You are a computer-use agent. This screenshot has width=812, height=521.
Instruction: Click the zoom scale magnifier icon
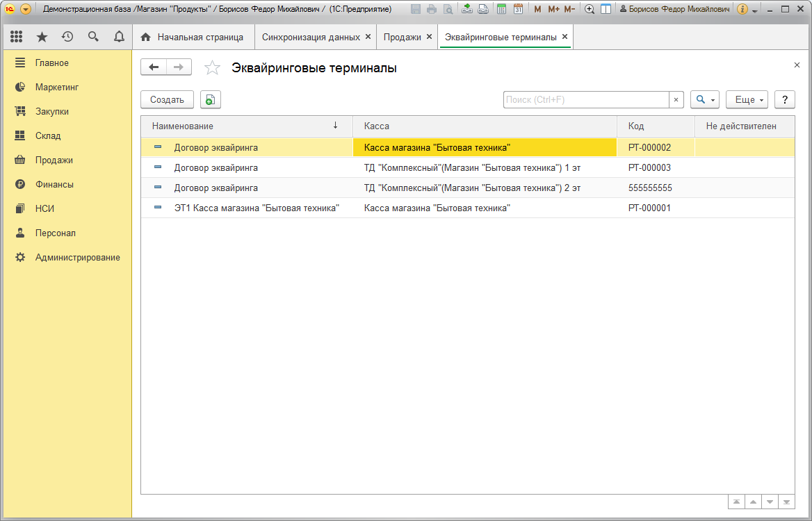click(590, 9)
